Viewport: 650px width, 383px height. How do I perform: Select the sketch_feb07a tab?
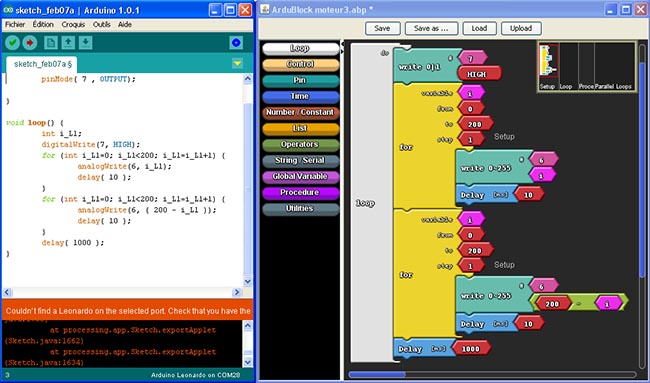click(x=41, y=64)
